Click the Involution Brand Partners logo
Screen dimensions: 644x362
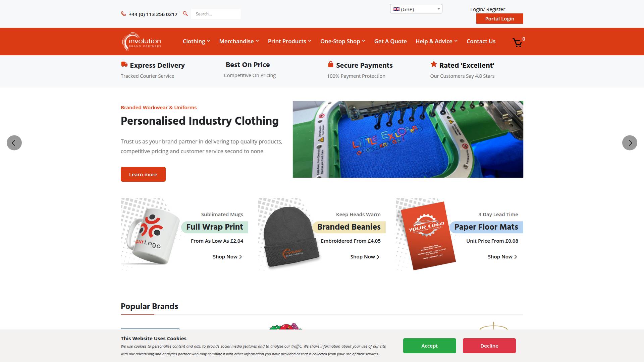click(x=142, y=42)
